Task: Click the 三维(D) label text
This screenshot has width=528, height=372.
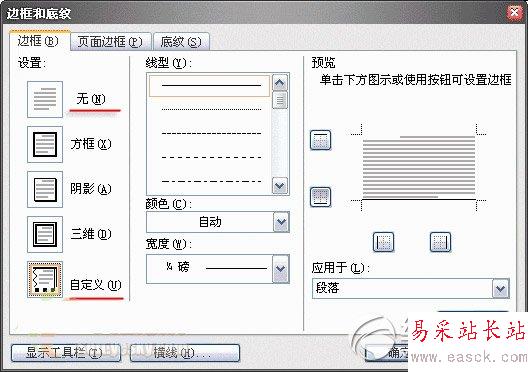Action: click(91, 234)
